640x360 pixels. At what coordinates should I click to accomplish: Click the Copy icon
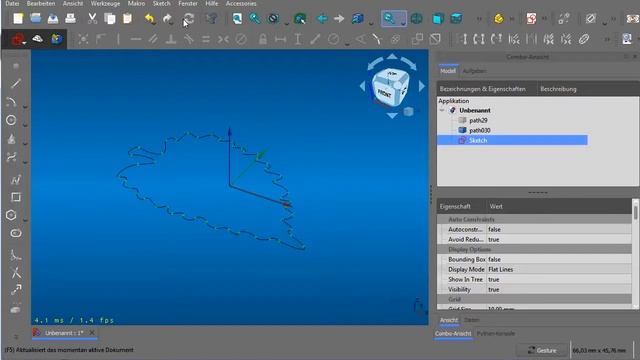(x=109, y=18)
